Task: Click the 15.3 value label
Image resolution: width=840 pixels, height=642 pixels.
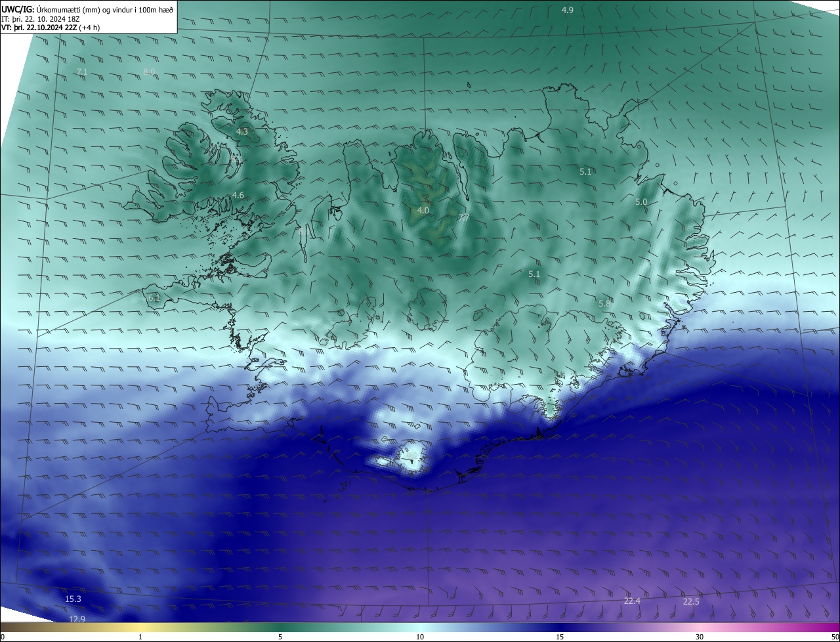Action: [x=73, y=599]
